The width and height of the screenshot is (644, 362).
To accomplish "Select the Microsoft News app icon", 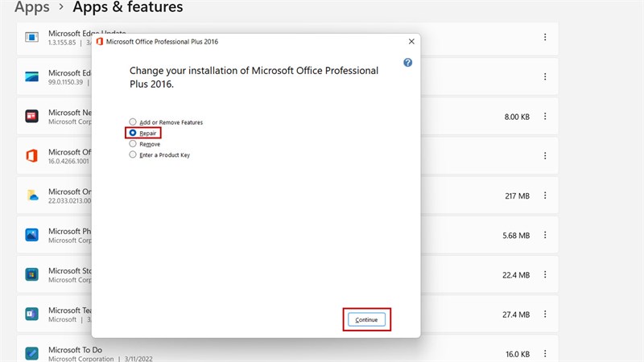I will [32, 116].
